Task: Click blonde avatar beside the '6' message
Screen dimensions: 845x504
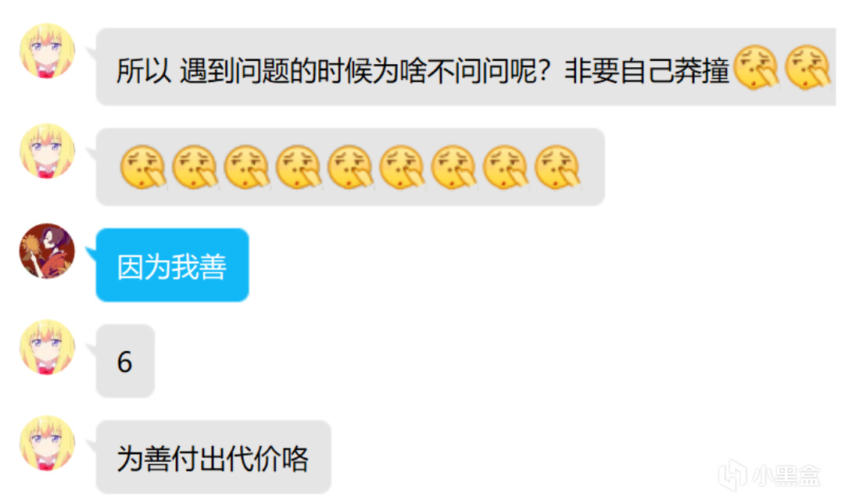Action: 47,347
